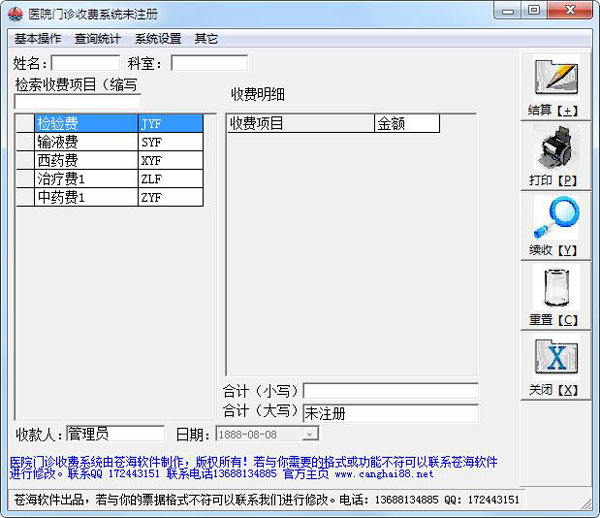This screenshot has height=518, width=600.
Task: Click the app logo in title bar
Action: tap(16, 14)
